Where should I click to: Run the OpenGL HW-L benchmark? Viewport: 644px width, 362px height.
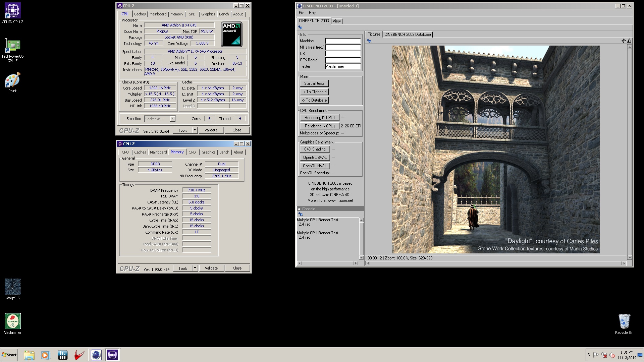pyautogui.click(x=315, y=166)
